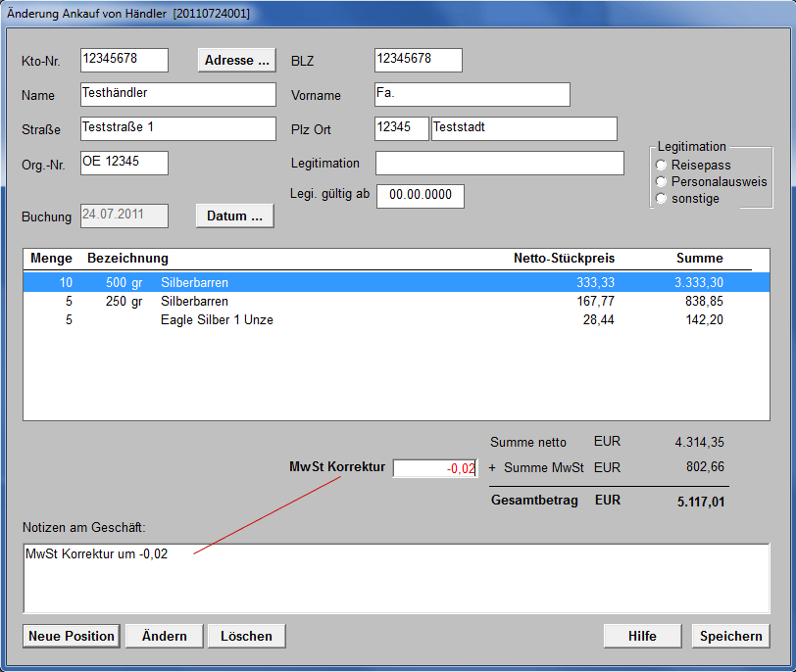Click in the Notizen am Geschäft text area

point(396,578)
